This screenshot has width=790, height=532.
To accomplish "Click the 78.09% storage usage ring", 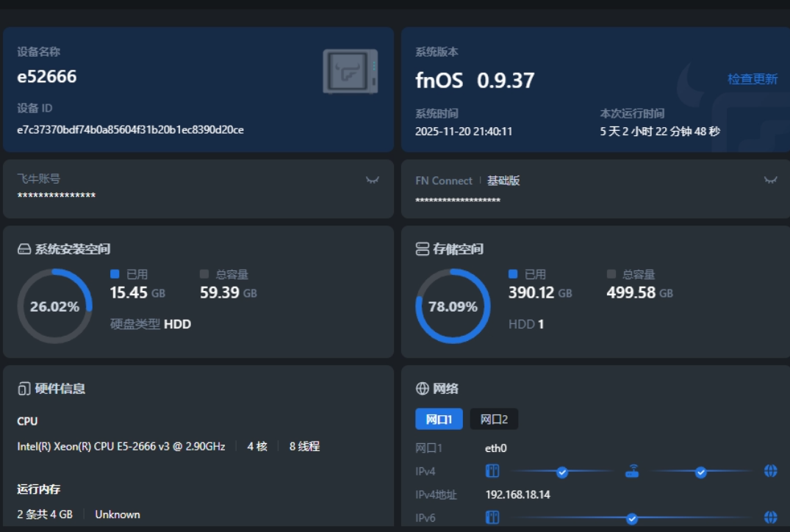I will point(453,306).
